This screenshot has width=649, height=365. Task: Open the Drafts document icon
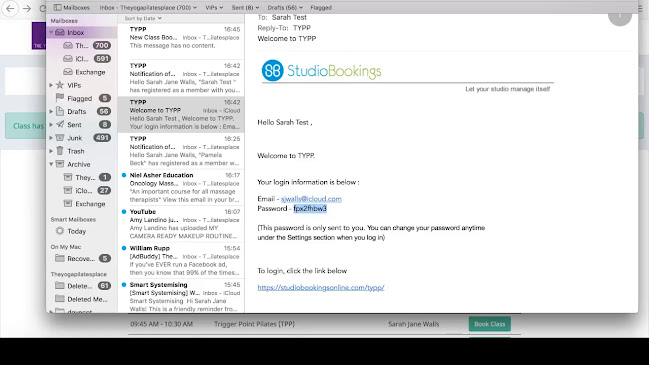tap(60, 111)
